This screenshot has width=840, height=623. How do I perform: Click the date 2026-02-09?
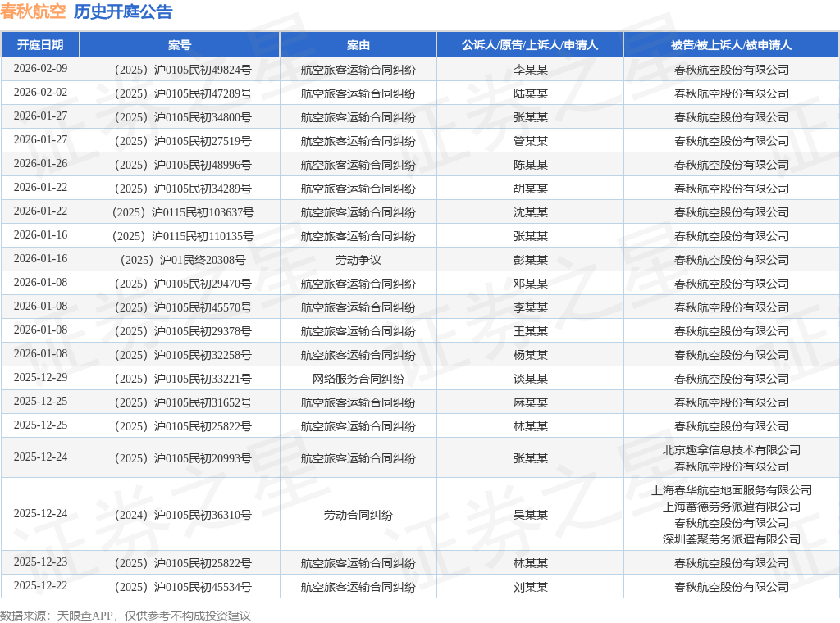(40, 69)
